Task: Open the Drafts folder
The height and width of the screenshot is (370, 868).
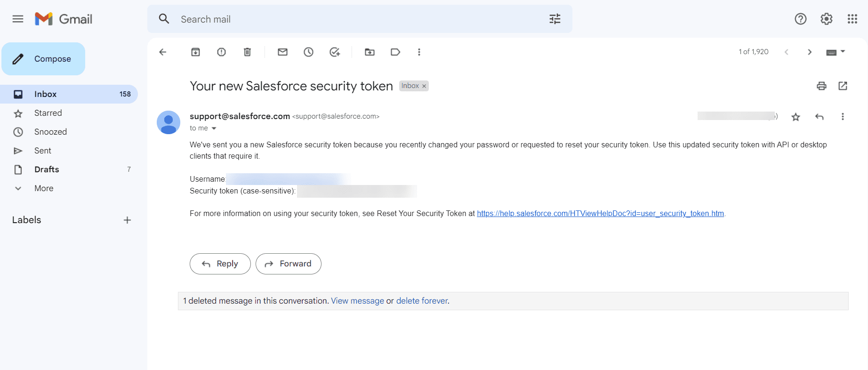Action: coord(47,169)
